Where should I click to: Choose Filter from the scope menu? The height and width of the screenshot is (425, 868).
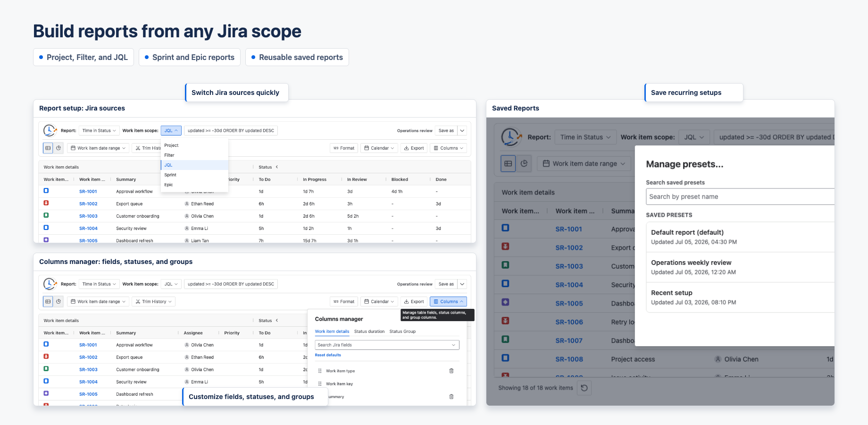195,155
